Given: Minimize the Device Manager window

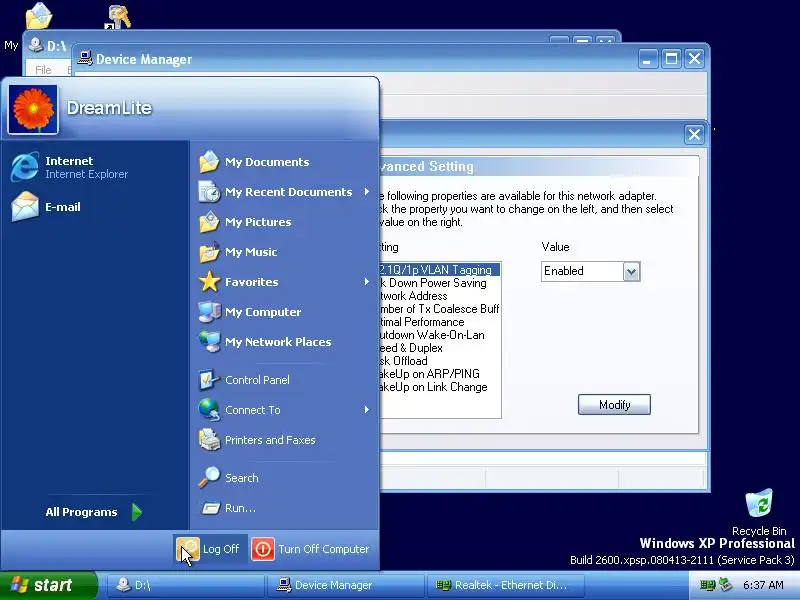Looking at the screenshot, I should click(647, 59).
